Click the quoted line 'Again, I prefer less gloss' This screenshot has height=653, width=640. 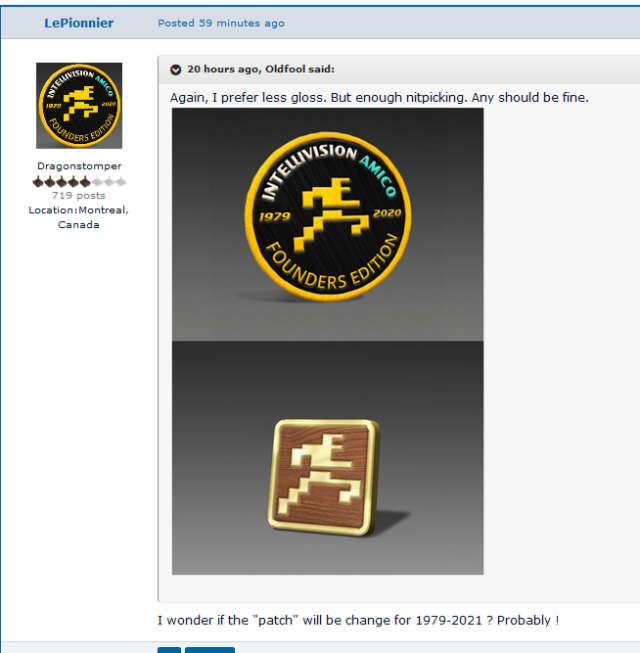[379, 97]
